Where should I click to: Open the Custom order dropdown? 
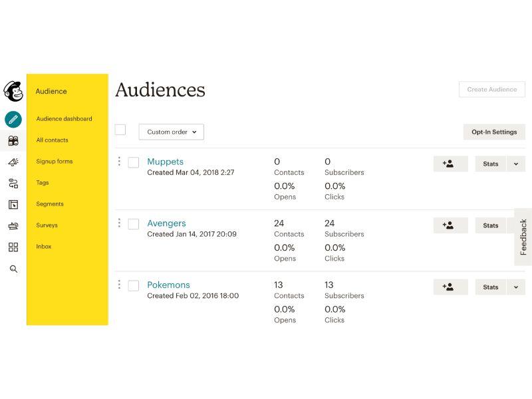(171, 132)
